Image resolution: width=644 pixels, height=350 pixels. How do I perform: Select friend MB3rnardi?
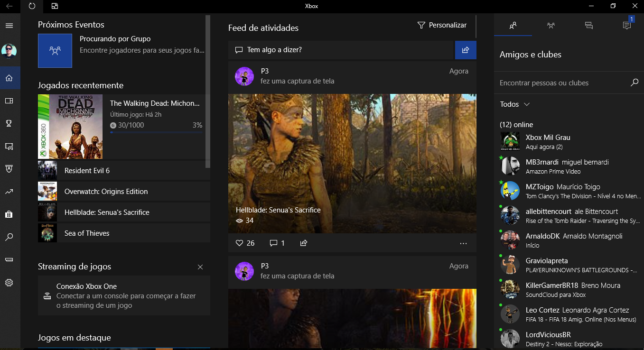click(x=569, y=166)
